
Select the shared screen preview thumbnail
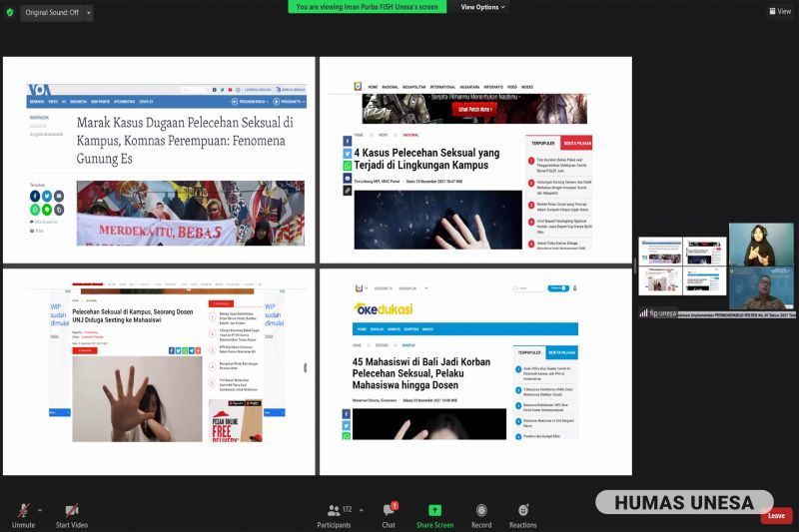682,266
